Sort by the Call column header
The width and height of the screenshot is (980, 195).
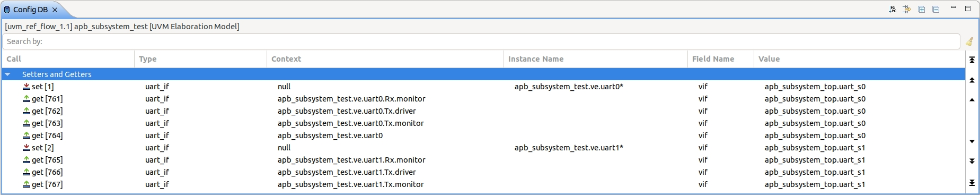[68, 59]
